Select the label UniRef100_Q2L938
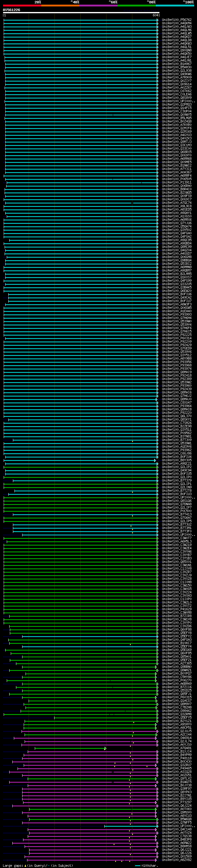This screenshot has height=868, width=197. click(x=177, y=71)
